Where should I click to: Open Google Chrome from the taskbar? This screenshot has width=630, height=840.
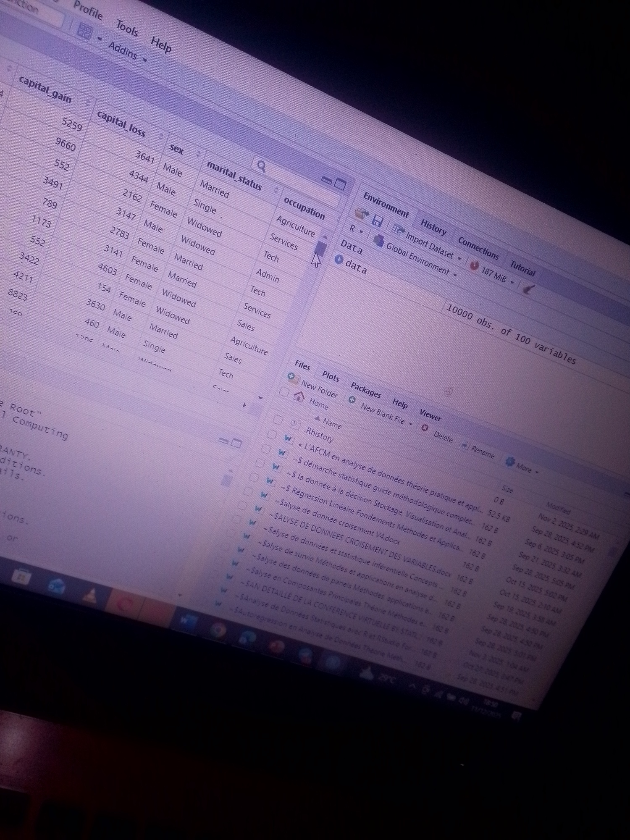(x=218, y=630)
